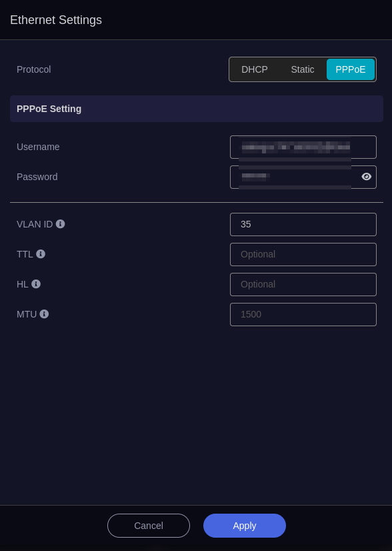392x551 pixels.
Task: Focus the Username input field
Action: coord(303,147)
